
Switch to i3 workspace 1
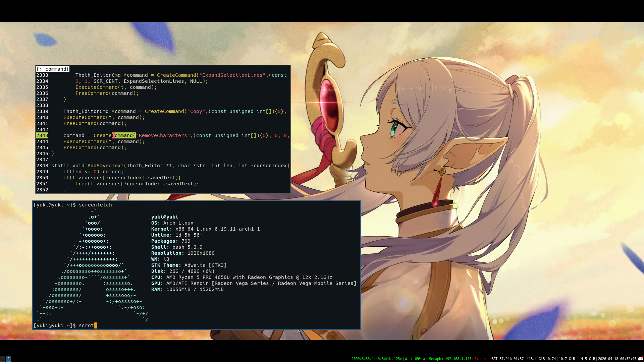(3, 359)
